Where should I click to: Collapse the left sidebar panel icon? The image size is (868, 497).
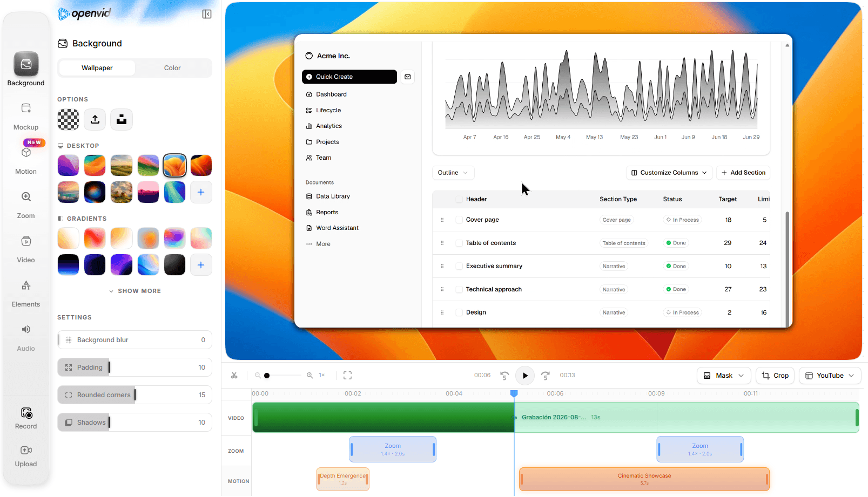click(207, 14)
